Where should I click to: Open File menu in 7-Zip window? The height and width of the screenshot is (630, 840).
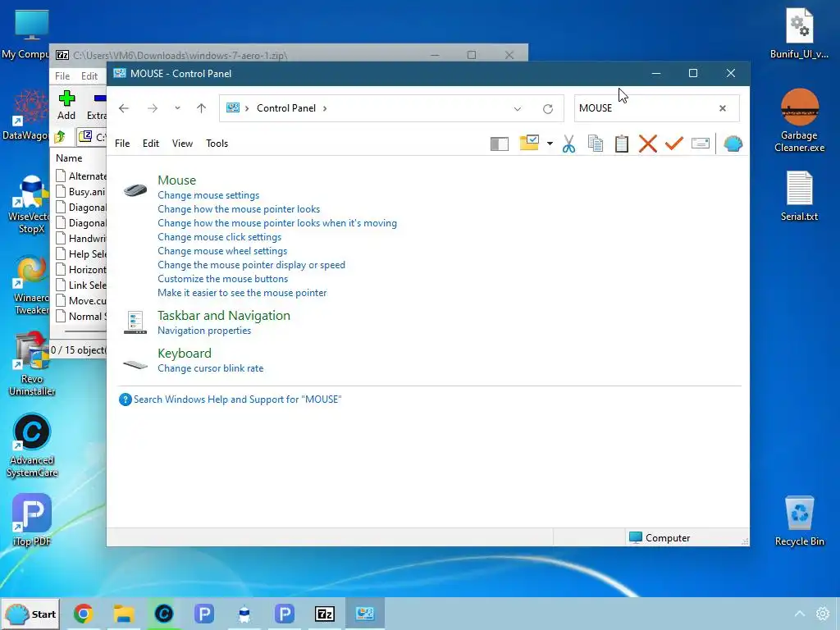[62, 76]
